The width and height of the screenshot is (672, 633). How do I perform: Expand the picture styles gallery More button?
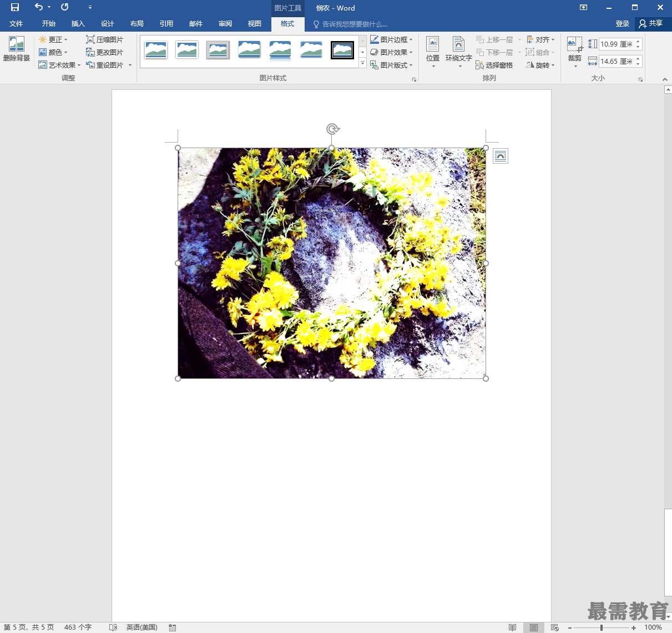363,64
